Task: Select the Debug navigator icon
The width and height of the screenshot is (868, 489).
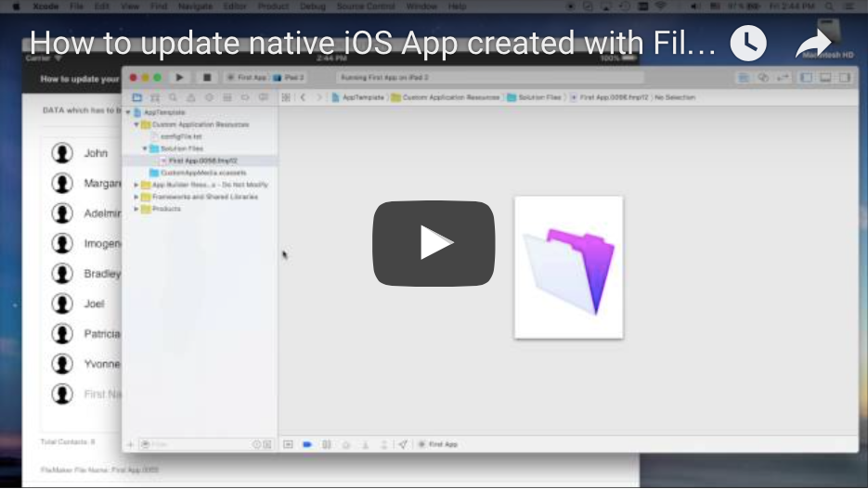Action: (227, 97)
